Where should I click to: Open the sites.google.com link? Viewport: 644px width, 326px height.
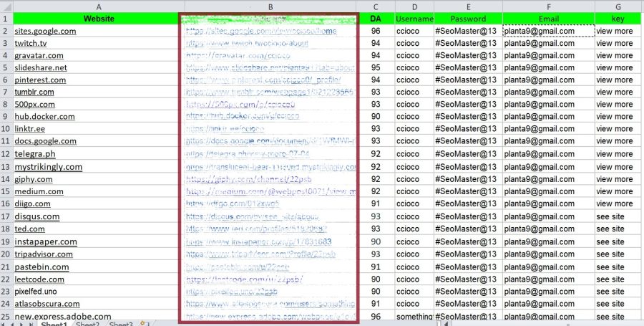[45, 31]
